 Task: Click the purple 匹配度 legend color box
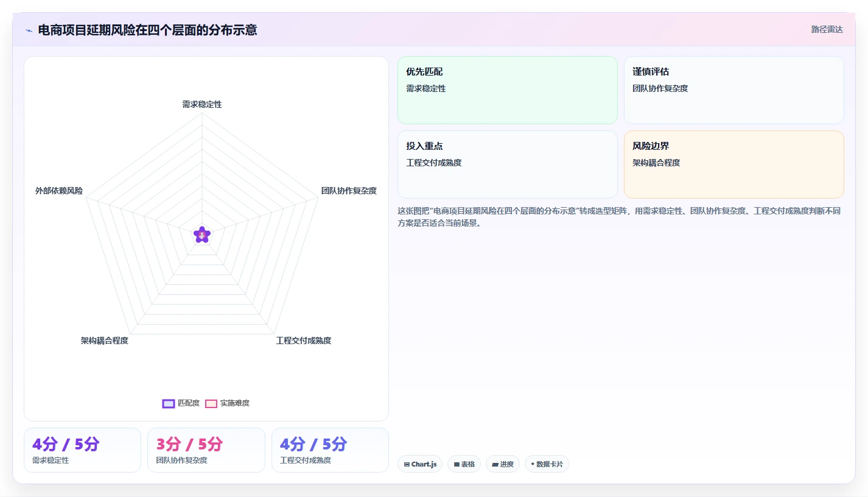click(169, 403)
